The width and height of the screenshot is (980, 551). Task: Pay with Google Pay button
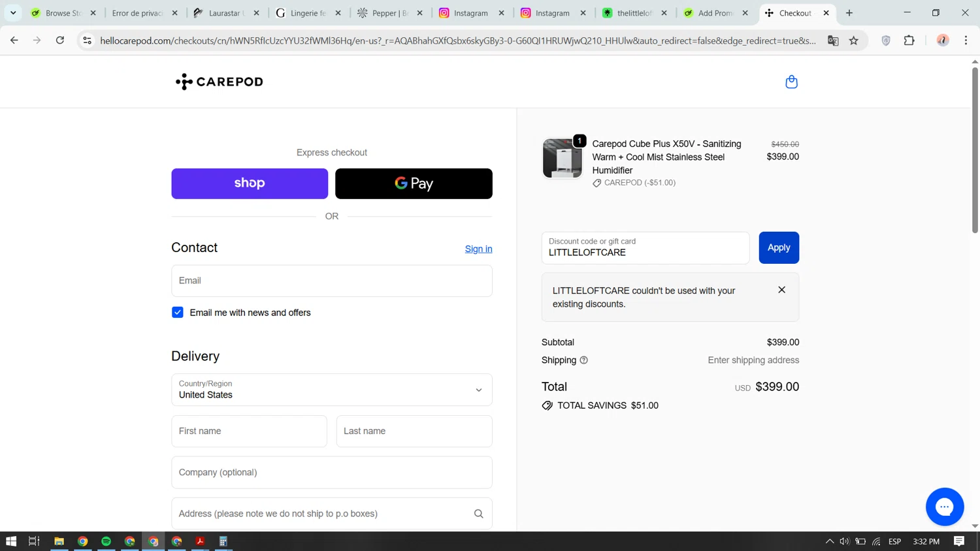[414, 183]
